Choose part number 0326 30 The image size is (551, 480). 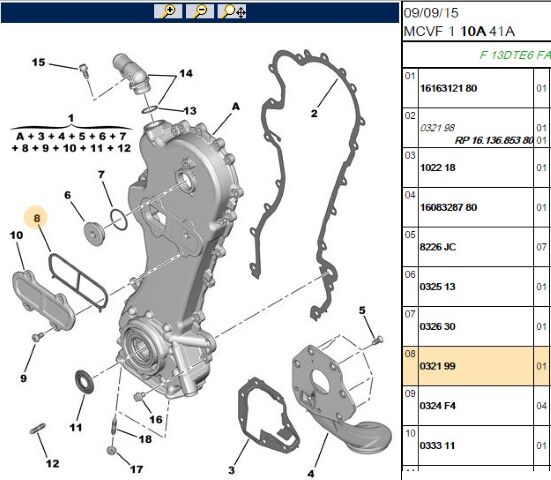pyautogui.click(x=437, y=326)
